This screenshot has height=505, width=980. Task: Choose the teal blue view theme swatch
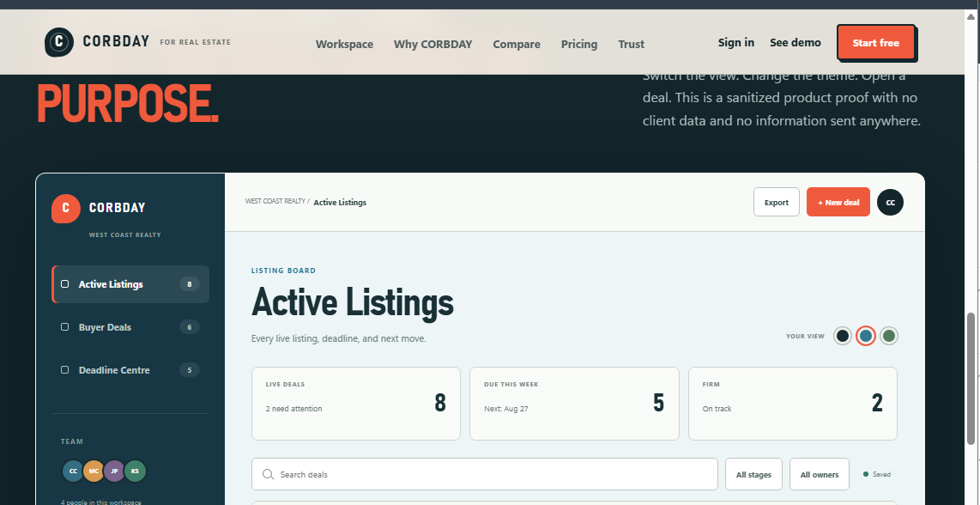tap(866, 336)
